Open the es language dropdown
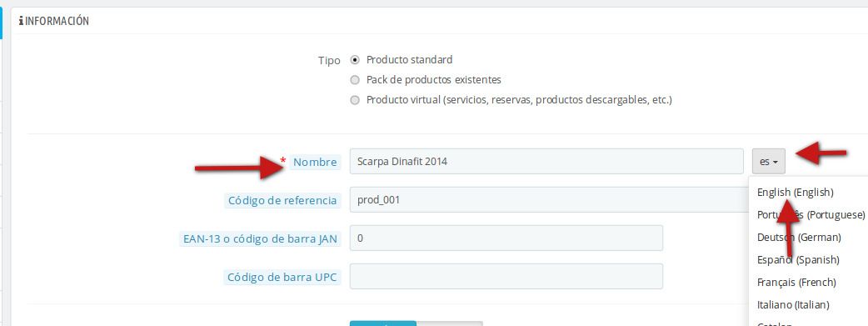The height and width of the screenshot is (326, 868). tap(768, 162)
